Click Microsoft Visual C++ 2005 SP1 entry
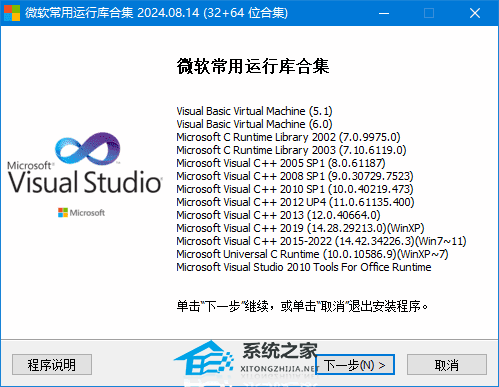The width and height of the screenshot is (499, 387). (281, 163)
